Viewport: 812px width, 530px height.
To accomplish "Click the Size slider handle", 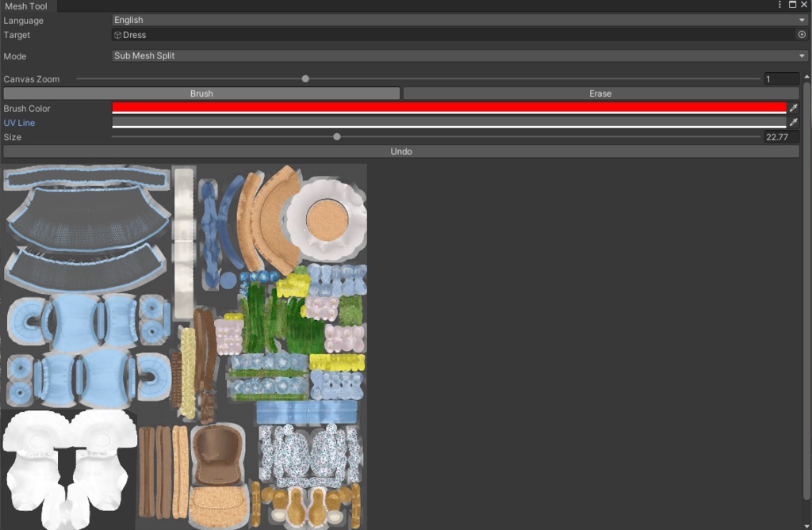I will click(x=336, y=136).
